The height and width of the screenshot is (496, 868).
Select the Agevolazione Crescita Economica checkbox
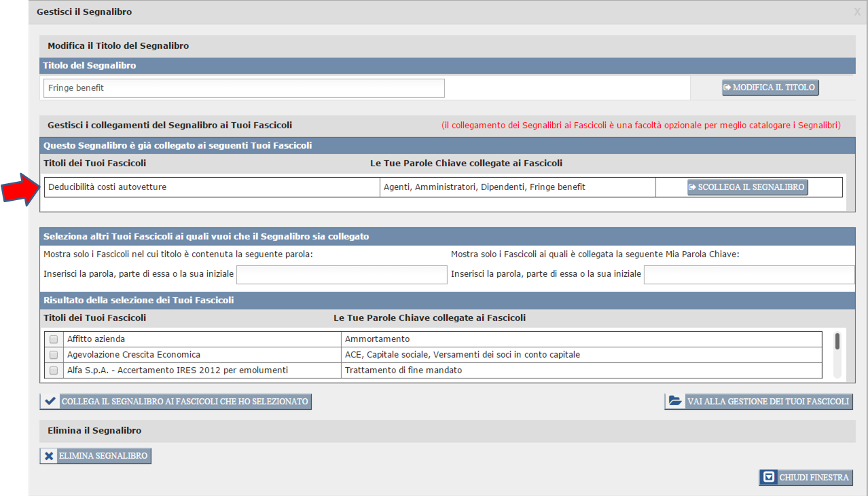54,355
